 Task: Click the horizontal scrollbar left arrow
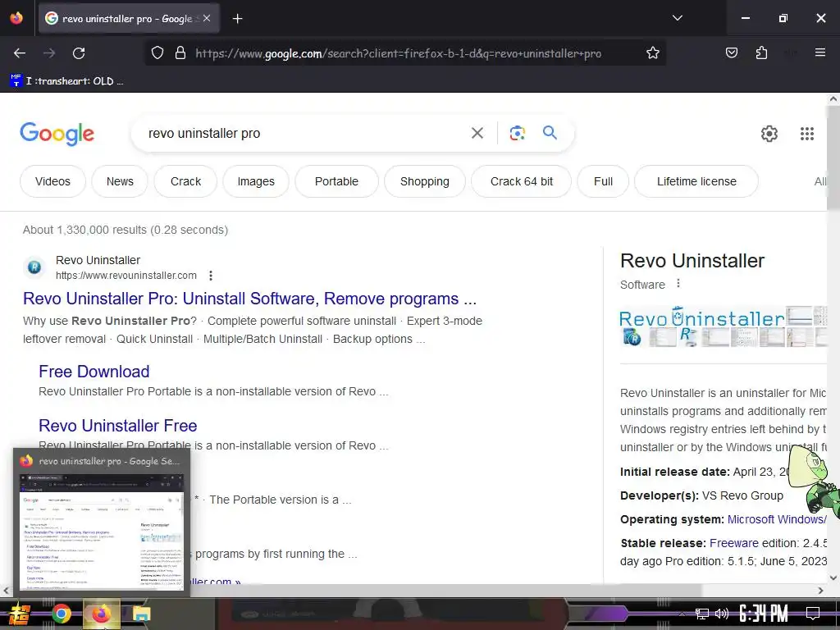click(x=6, y=591)
